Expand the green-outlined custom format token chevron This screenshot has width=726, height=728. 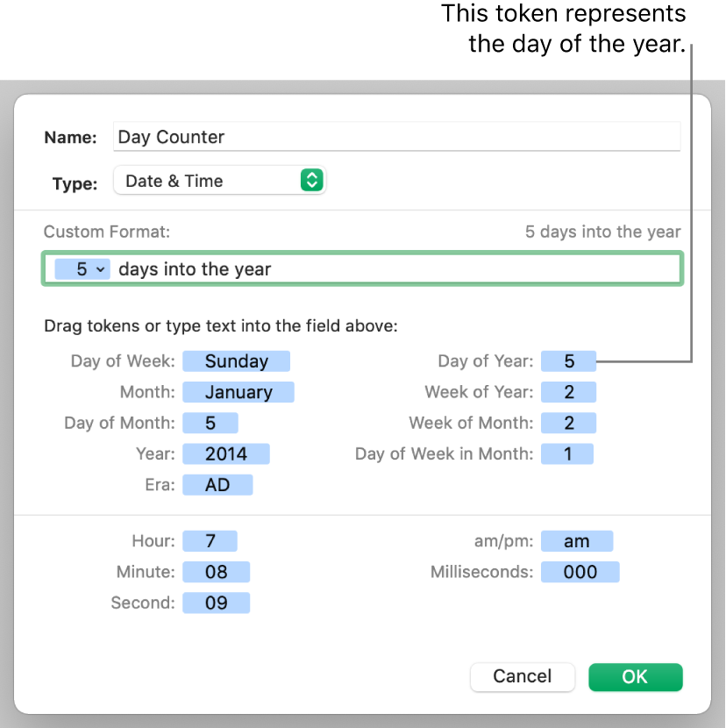pyautogui.click(x=99, y=269)
